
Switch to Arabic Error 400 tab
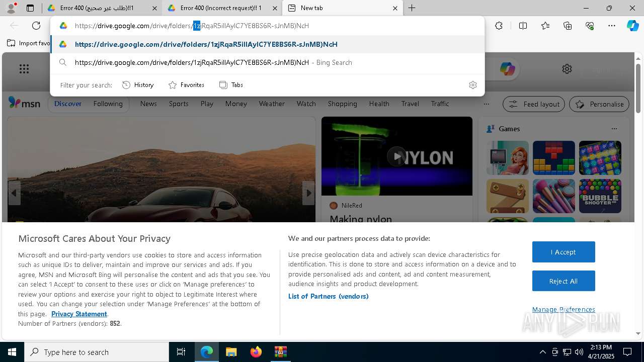(102, 8)
